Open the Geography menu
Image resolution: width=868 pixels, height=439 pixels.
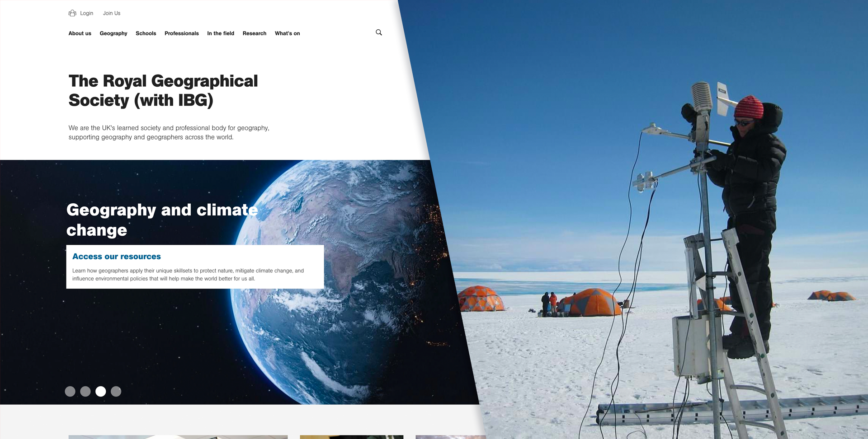(x=113, y=33)
